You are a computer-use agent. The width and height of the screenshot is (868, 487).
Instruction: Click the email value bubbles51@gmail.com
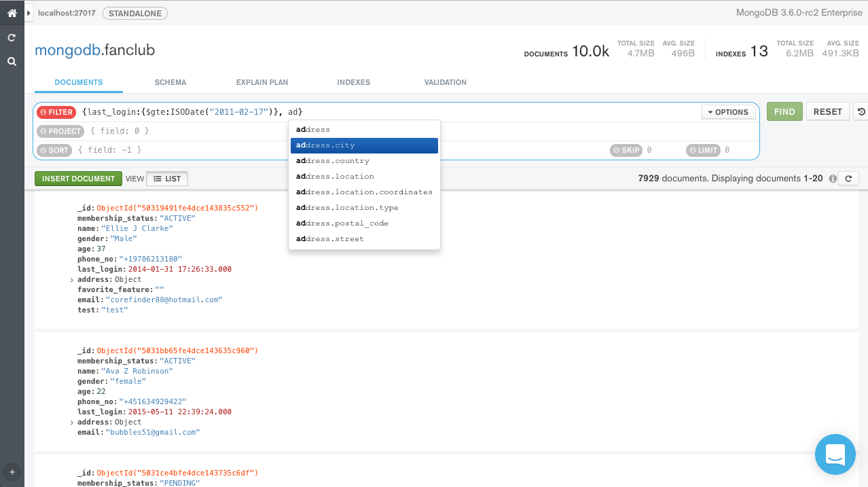tap(153, 432)
